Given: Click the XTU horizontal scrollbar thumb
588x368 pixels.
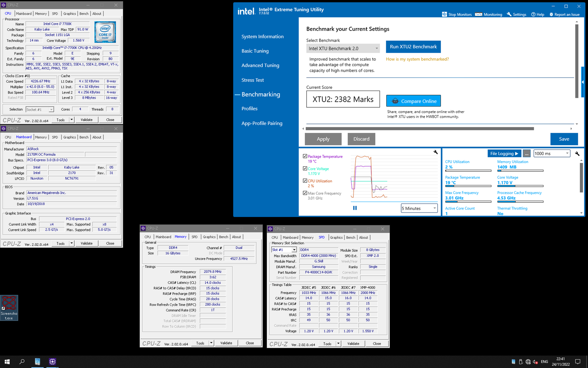Looking at the screenshot, I should [420, 129].
